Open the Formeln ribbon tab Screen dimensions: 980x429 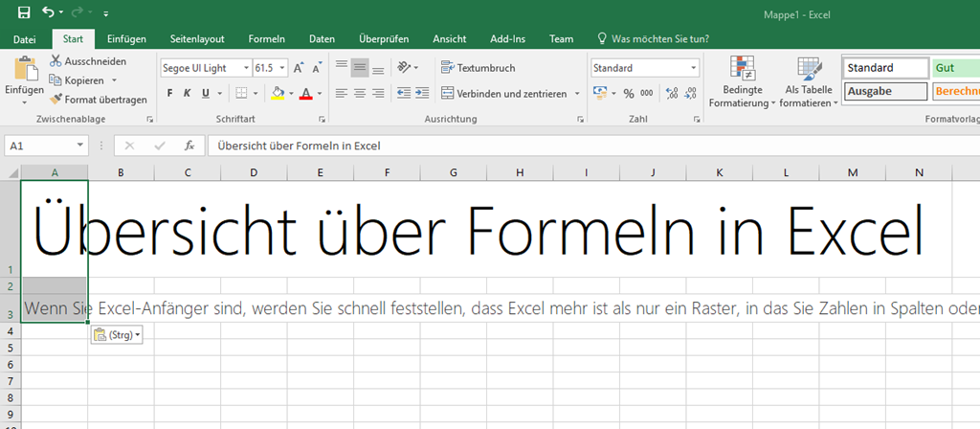(266, 38)
